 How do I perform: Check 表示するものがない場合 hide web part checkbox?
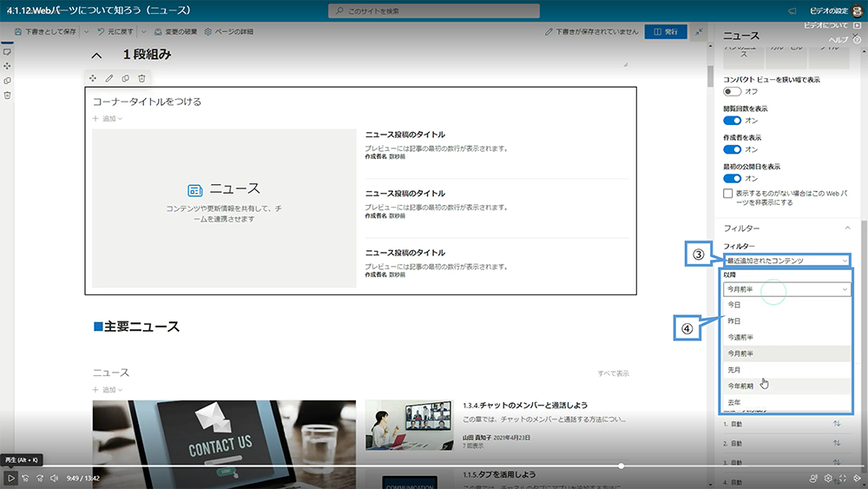[x=728, y=194]
